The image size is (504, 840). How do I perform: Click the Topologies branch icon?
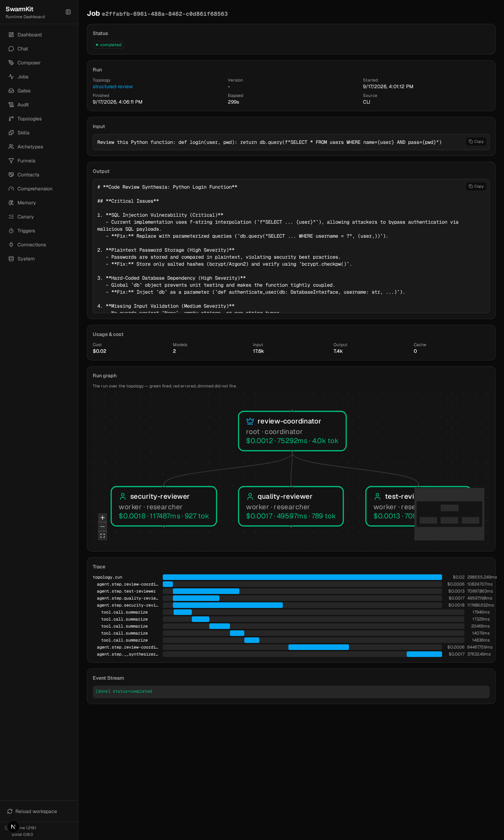[11, 119]
